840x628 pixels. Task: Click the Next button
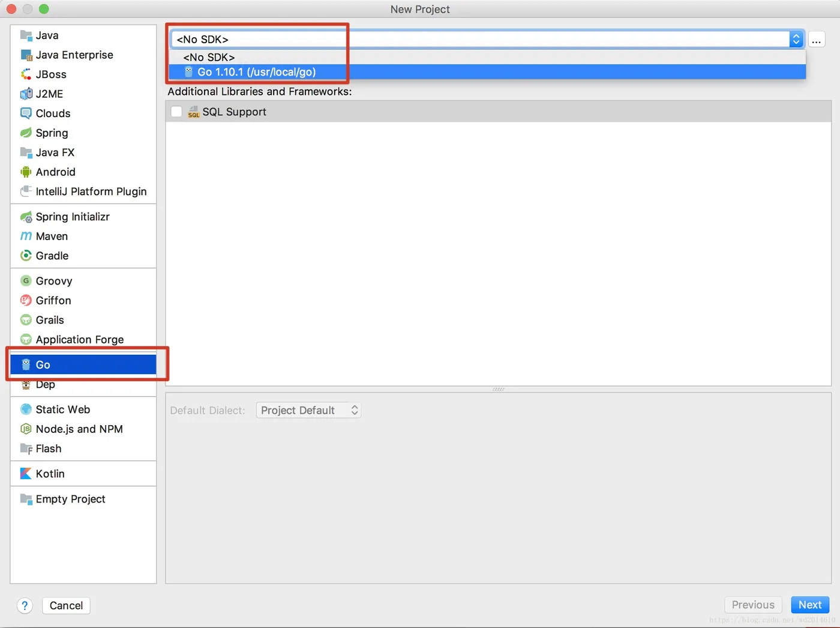click(810, 605)
